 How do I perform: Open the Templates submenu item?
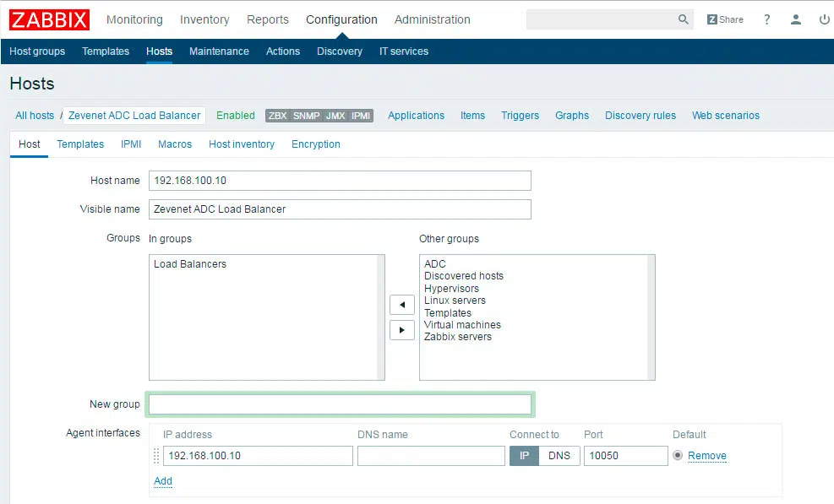[x=106, y=51]
